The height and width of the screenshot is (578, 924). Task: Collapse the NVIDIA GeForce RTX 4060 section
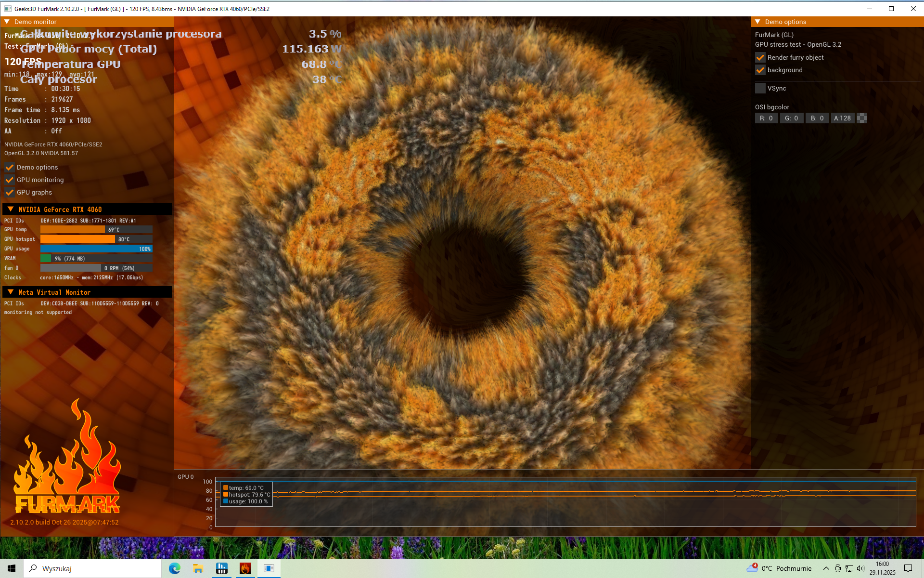(x=11, y=209)
